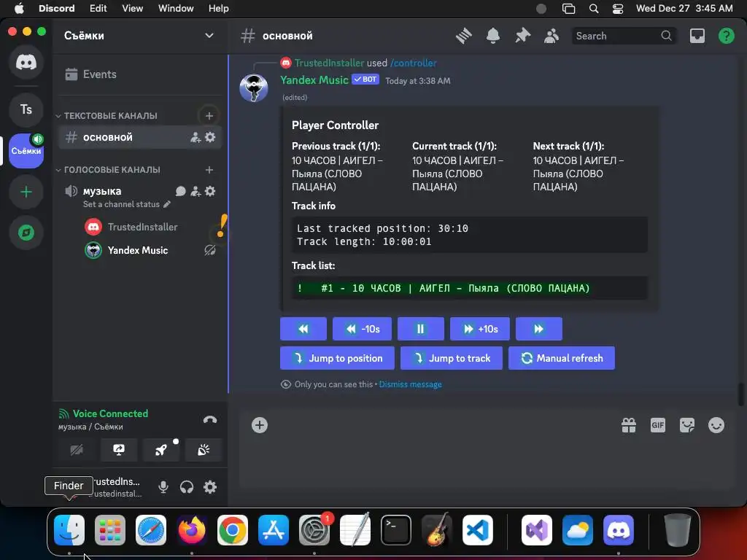747x560 pixels.
Task: Open the soundboard icon
Action: (204, 450)
